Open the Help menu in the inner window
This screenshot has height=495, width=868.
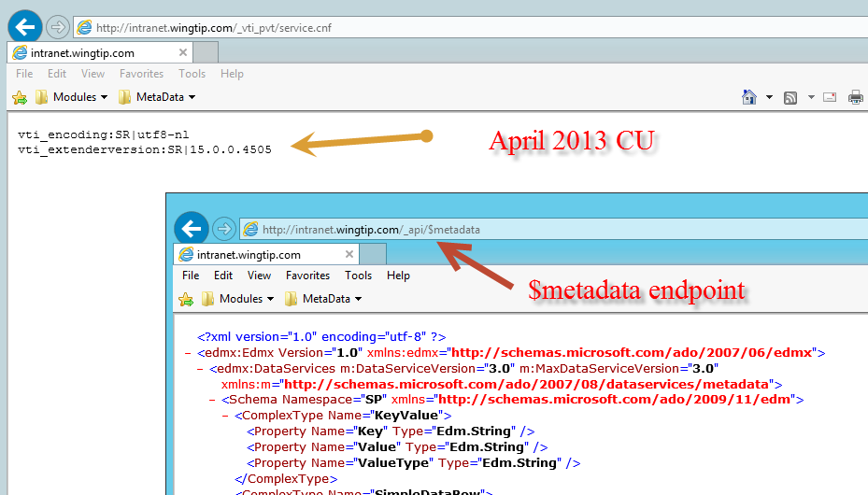(x=398, y=276)
